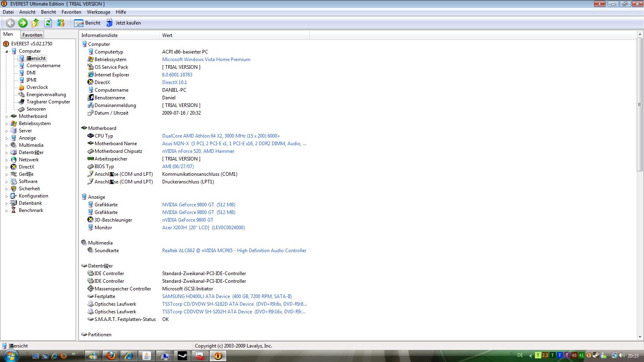Click the vertical scrollbar thumb of the list
The height and width of the screenshot is (362, 644).
tap(640, 105)
